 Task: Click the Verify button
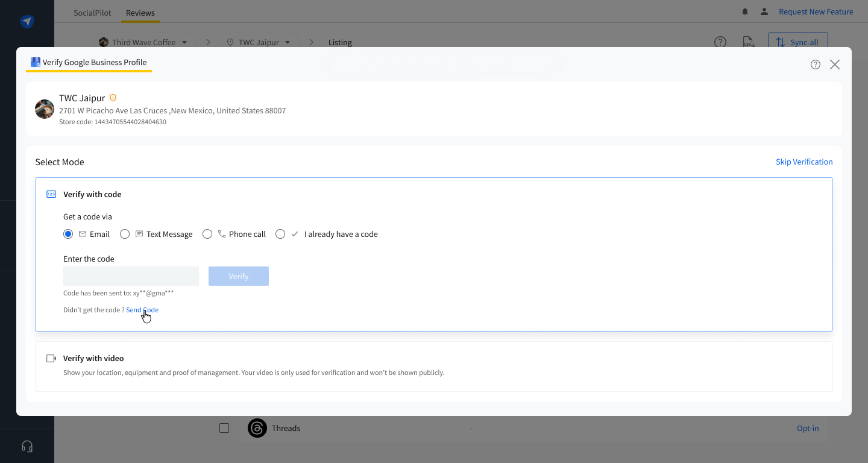click(x=239, y=276)
